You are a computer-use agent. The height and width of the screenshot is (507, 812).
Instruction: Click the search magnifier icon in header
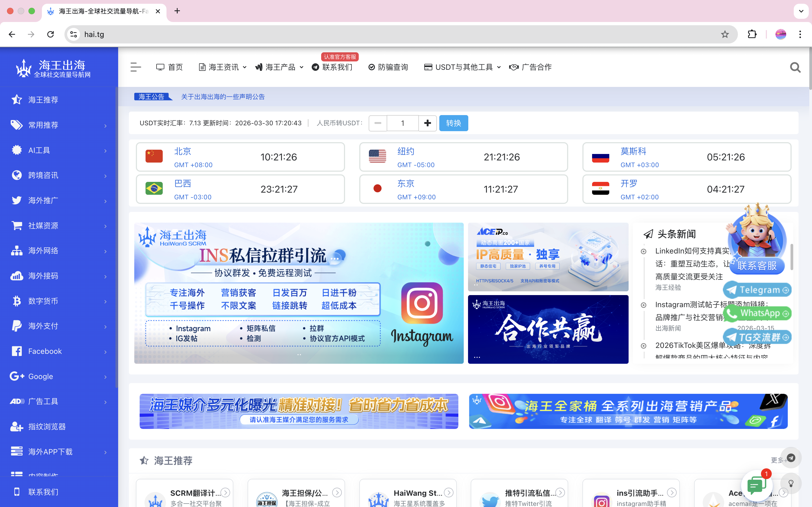click(x=795, y=67)
